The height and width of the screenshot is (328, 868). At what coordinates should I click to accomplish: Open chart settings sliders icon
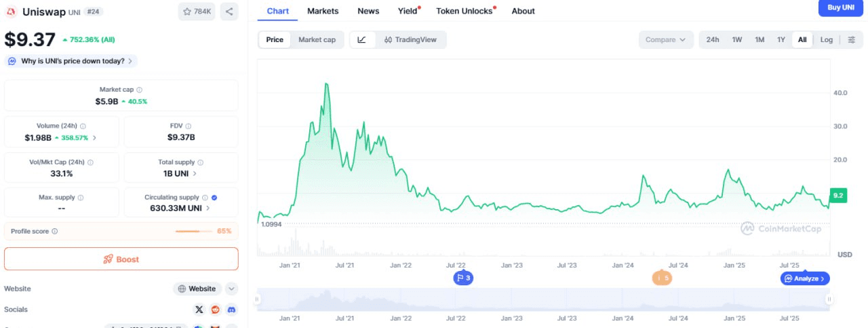852,40
